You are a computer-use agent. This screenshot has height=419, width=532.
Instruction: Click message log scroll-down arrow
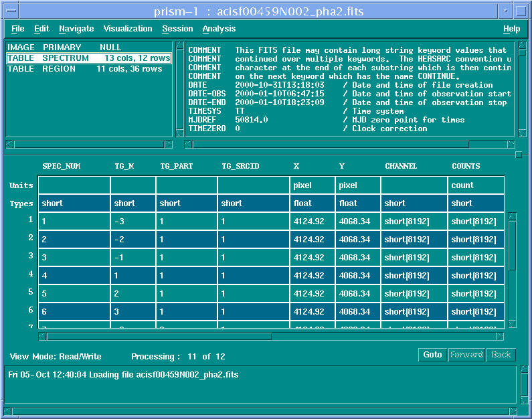pyautogui.click(x=524, y=400)
